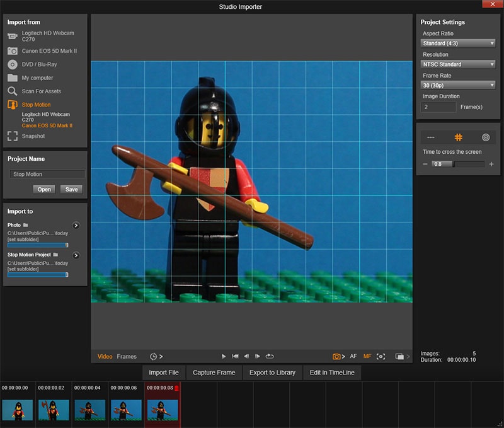Pick Canon EOS 5D Mark II under Stop Motion
504x428 pixels.
[47, 125]
